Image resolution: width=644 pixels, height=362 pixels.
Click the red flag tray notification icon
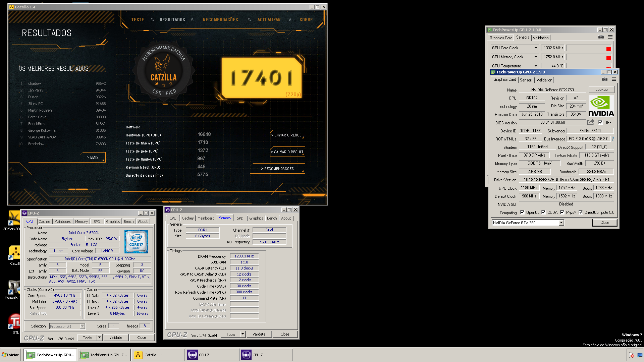[x=631, y=355]
